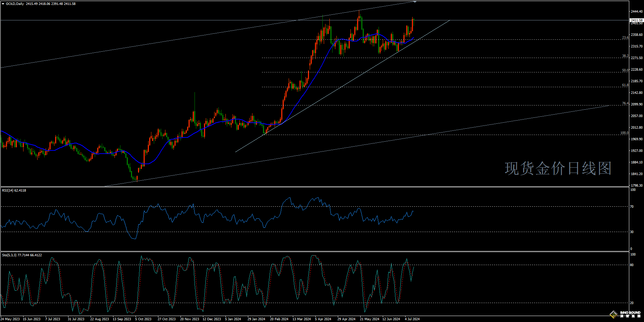Select the 50.0 Fibonacci level label

625,70
